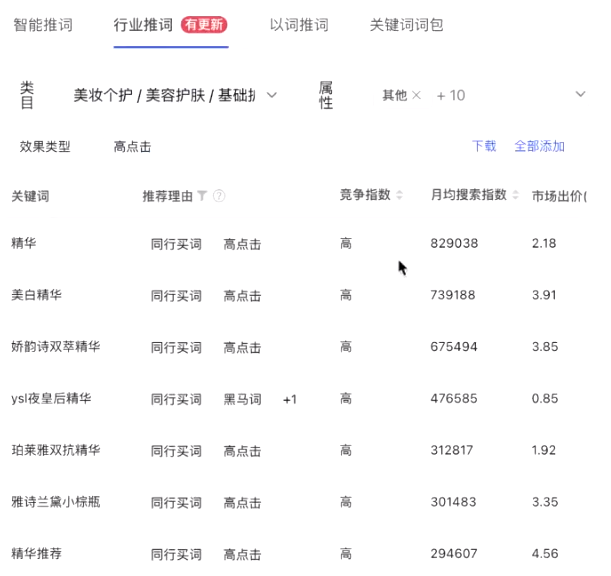The height and width of the screenshot is (576, 611).
Task: Select keyword ysl夜皇后精华
Action: pos(51,398)
